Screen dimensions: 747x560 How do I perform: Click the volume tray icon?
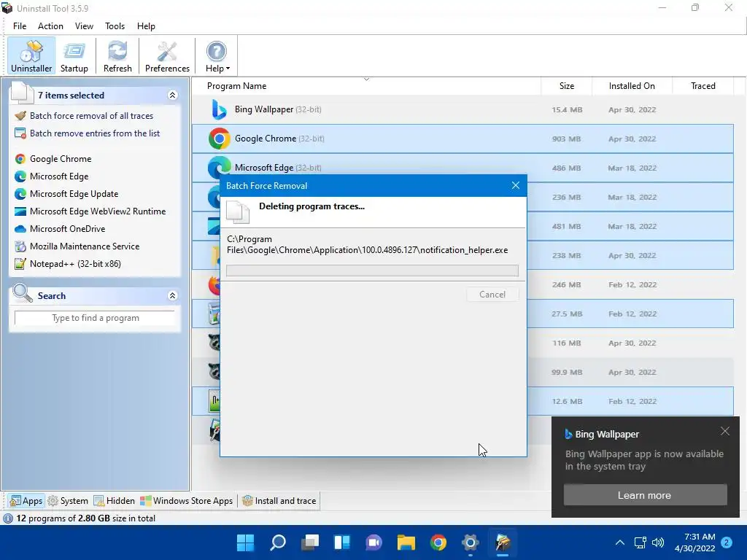[658, 542]
